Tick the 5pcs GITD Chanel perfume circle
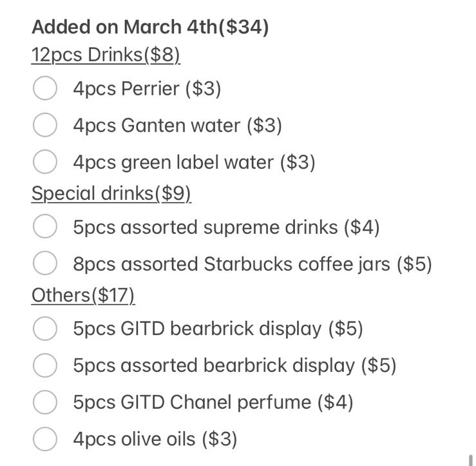This screenshot has height=466, width=476. point(45,402)
